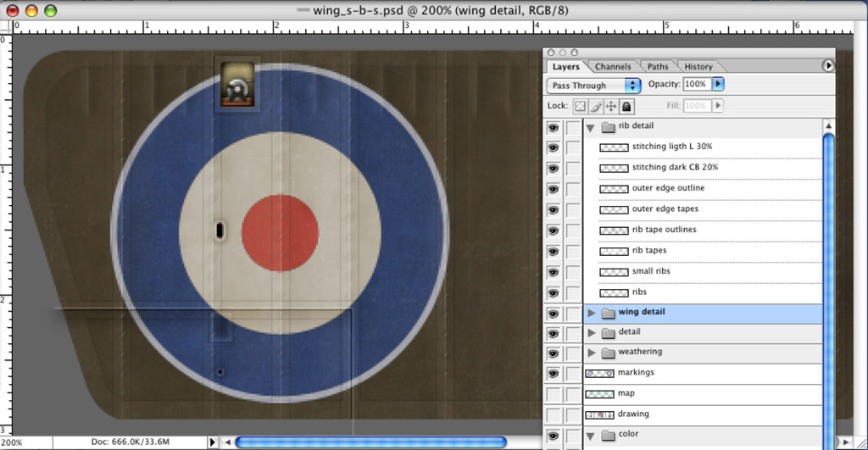Toggle link box of ribs layer
Screen dimensions: 868x450
click(x=573, y=293)
